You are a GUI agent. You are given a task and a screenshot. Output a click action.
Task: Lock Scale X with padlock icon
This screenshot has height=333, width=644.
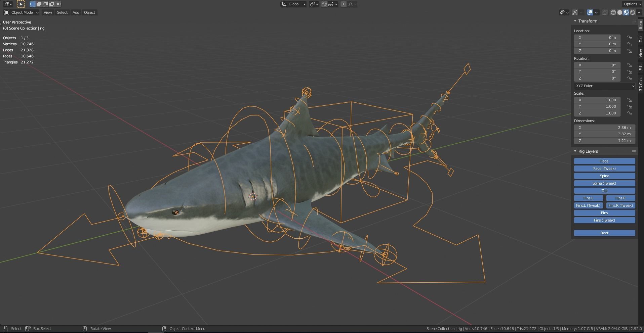tap(629, 100)
